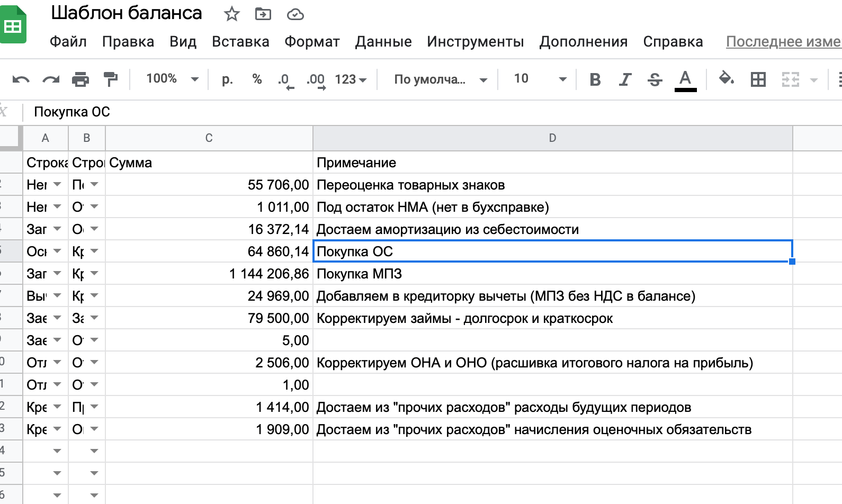Click the document title Шаблон баланса
This screenshot has height=504, width=842.
(127, 13)
